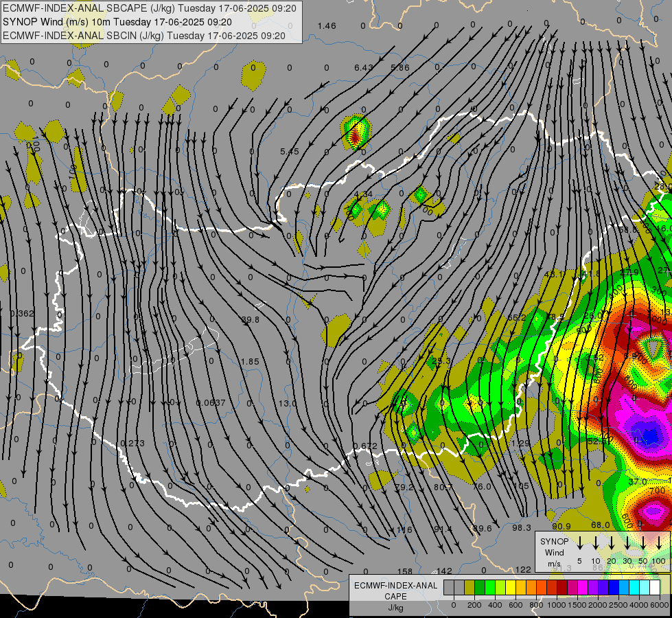
Task: Click the map value 5.86
Action: click(x=400, y=68)
